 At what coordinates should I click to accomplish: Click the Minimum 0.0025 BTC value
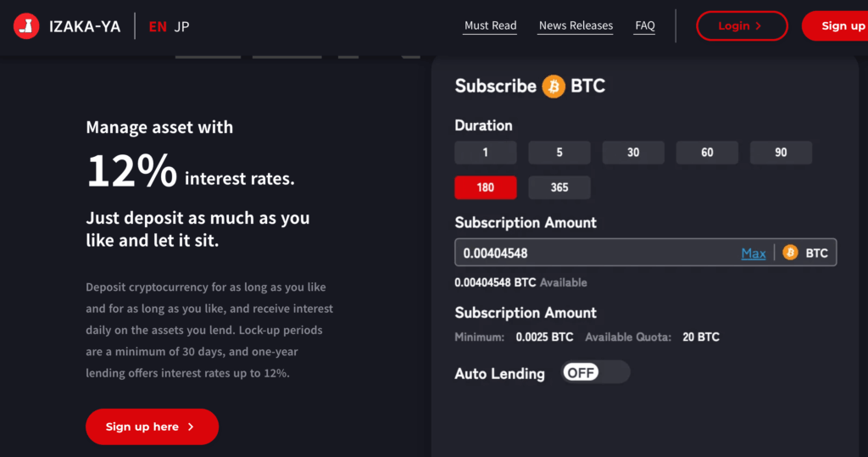click(x=544, y=337)
